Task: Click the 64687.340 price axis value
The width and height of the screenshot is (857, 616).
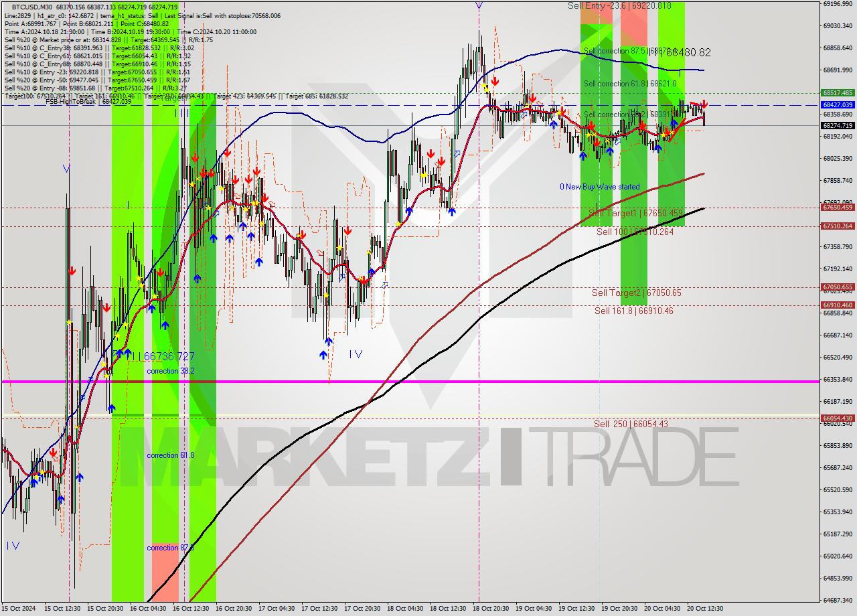Action: 838,600
